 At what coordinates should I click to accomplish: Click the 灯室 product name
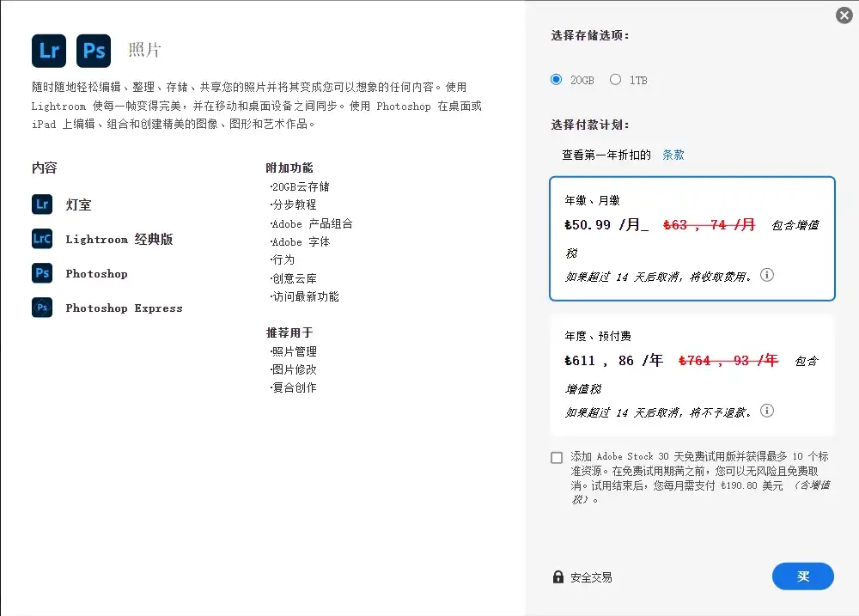click(x=78, y=205)
